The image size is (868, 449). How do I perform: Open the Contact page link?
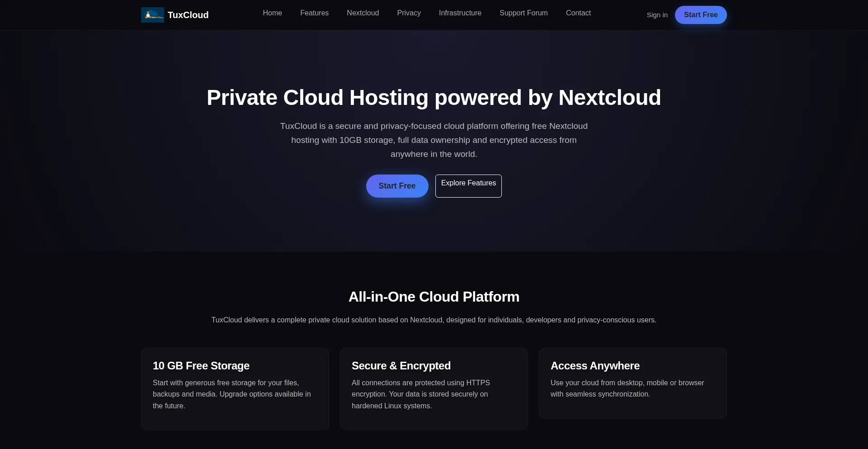578,13
